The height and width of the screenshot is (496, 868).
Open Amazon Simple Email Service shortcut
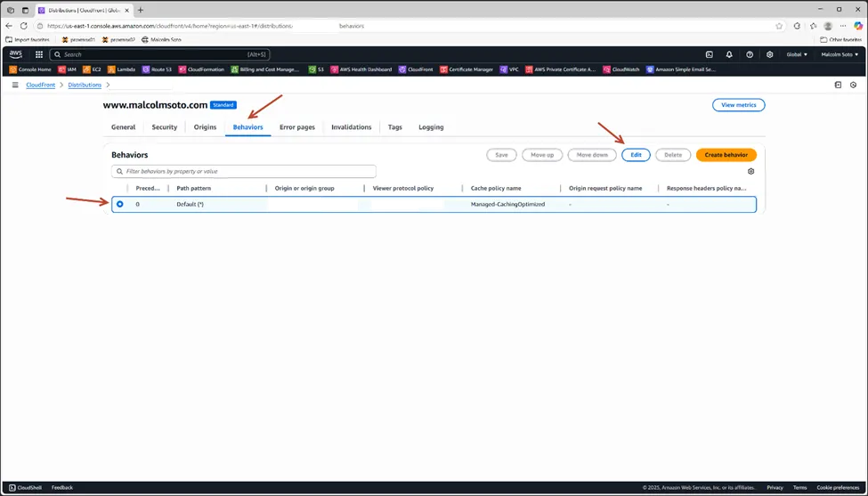point(681,69)
